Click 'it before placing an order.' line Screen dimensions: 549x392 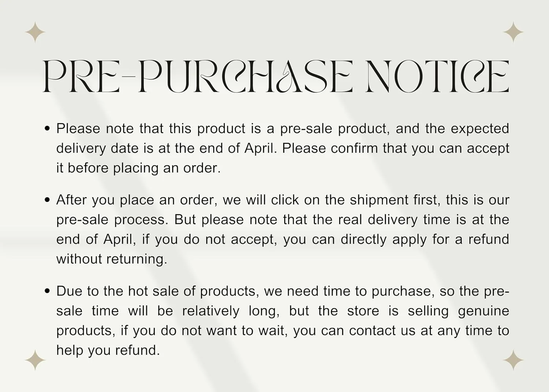coord(138,168)
